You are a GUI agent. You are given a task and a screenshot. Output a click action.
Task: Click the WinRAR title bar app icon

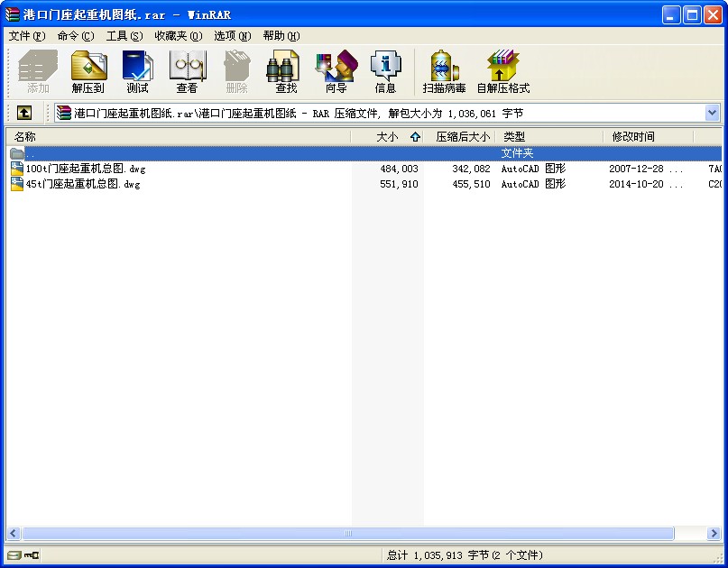coord(12,14)
